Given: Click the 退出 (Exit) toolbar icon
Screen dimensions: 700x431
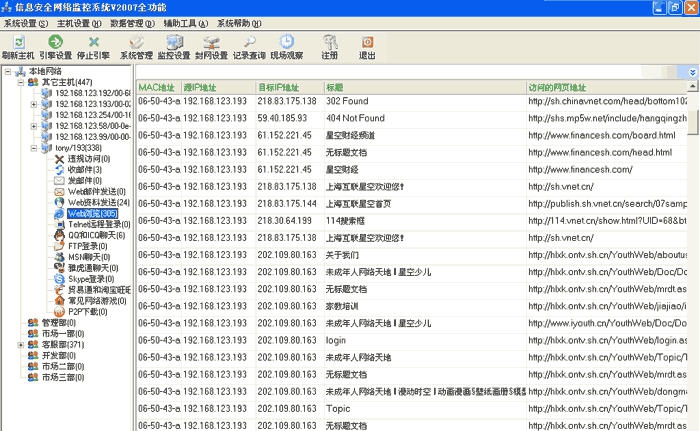Looking at the screenshot, I should [367, 42].
